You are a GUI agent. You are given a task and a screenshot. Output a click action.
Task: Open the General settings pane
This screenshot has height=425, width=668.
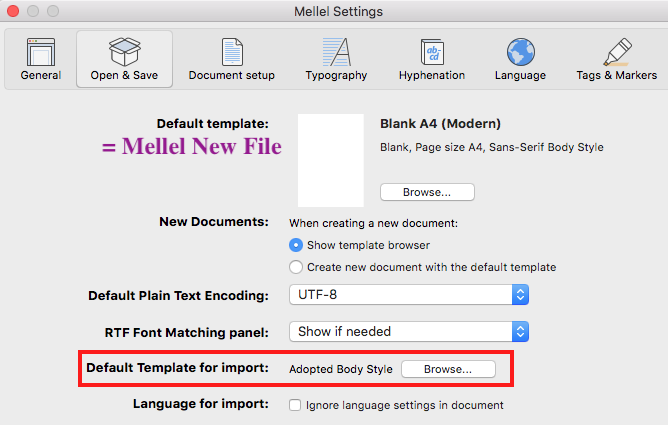pos(40,59)
